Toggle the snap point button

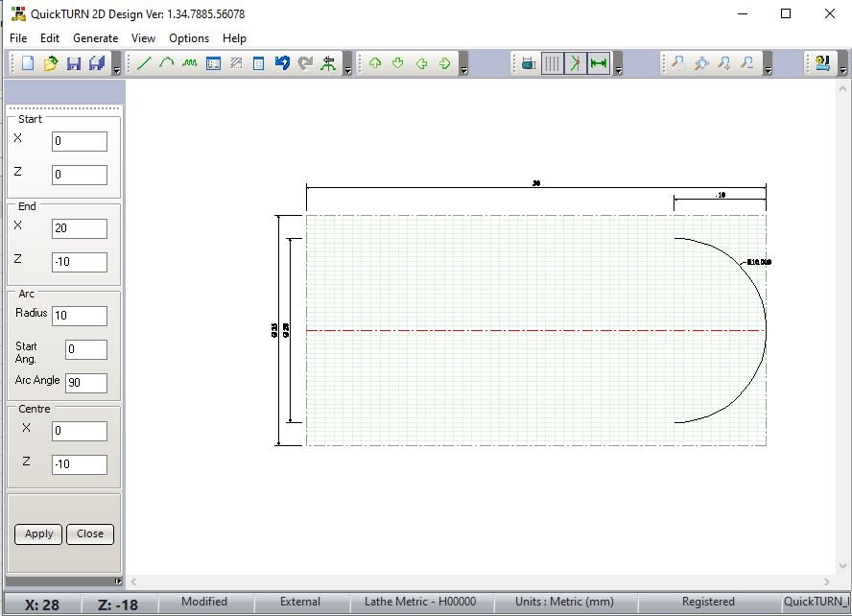[576, 63]
